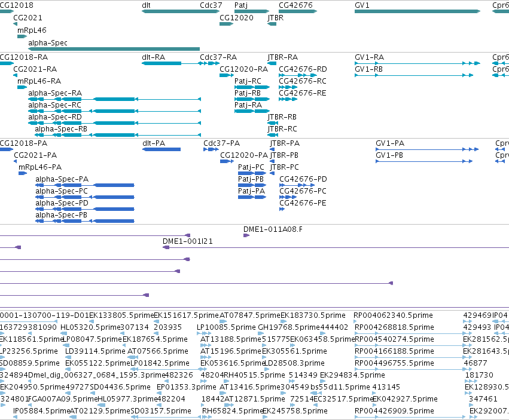509x420 pixels.
Task: Click the CG42676-PD protein label
Action: [x=303, y=179]
